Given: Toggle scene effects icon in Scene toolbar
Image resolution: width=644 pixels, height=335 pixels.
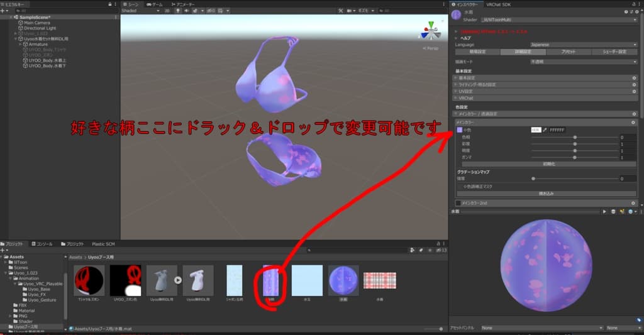Looking at the screenshot, I should pos(196,11).
